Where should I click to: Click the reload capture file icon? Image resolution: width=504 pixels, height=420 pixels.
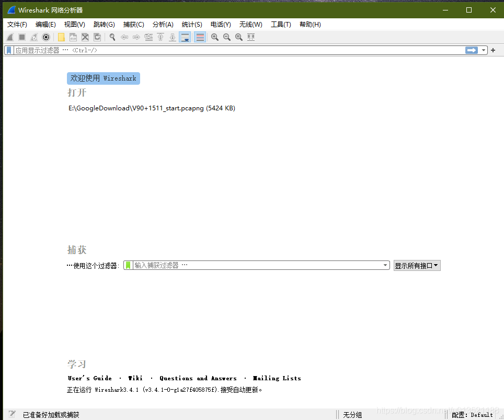pyautogui.click(x=97, y=37)
